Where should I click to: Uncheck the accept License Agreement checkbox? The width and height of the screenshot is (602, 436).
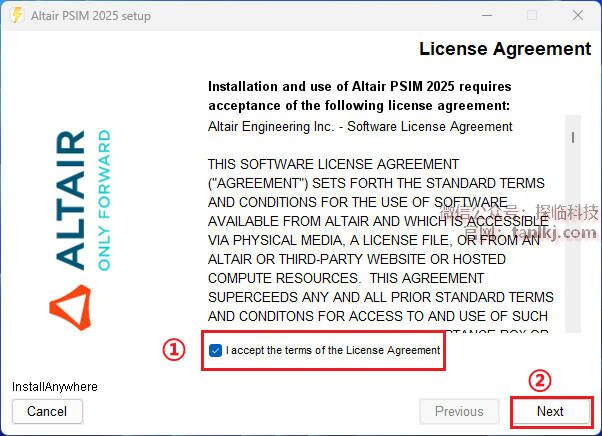pos(215,350)
